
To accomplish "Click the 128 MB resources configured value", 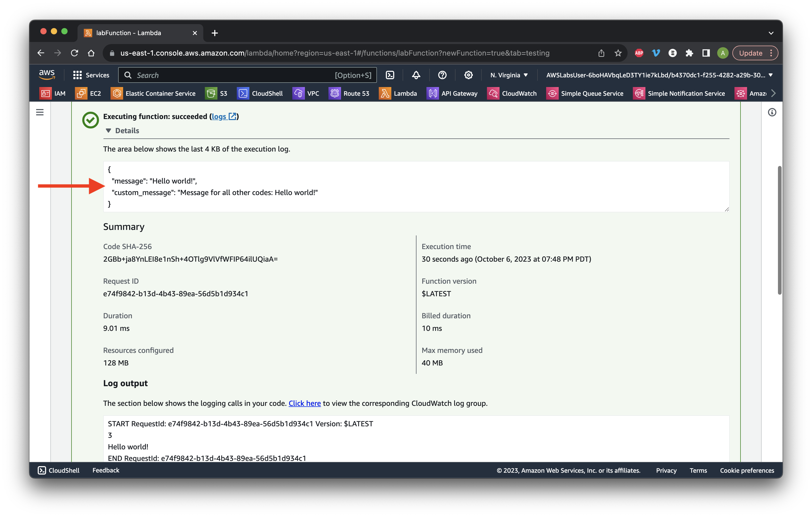I will (116, 363).
